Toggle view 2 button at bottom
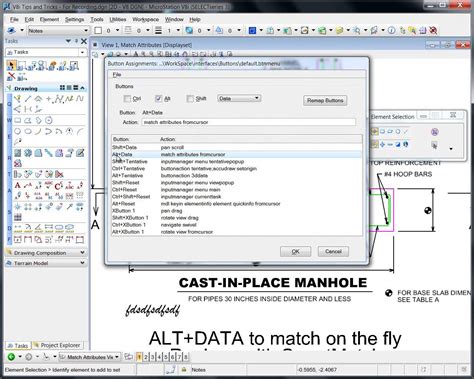The width and height of the screenshot is (474, 379). (146, 357)
